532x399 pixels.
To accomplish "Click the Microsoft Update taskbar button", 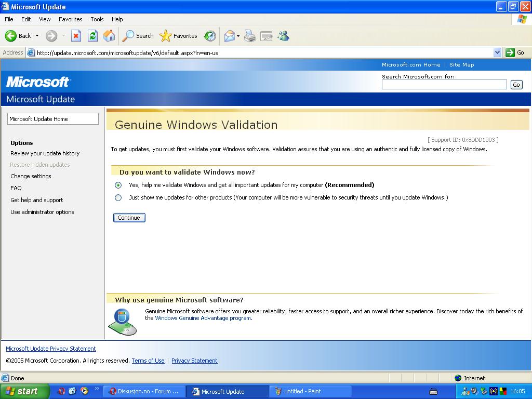I will (x=228, y=391).
